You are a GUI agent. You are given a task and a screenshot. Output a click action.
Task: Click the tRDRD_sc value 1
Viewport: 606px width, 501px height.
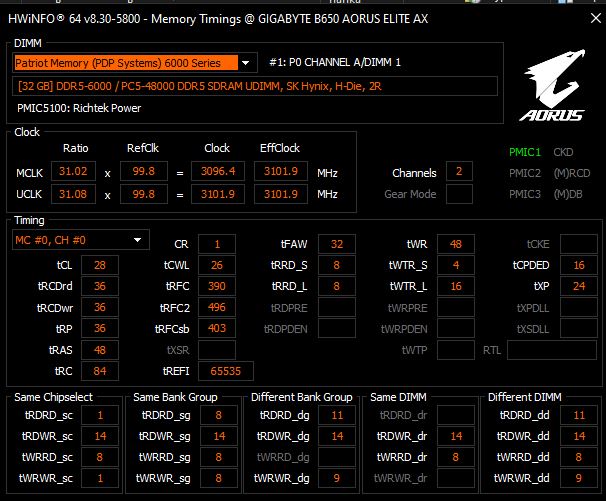point(100,415)
